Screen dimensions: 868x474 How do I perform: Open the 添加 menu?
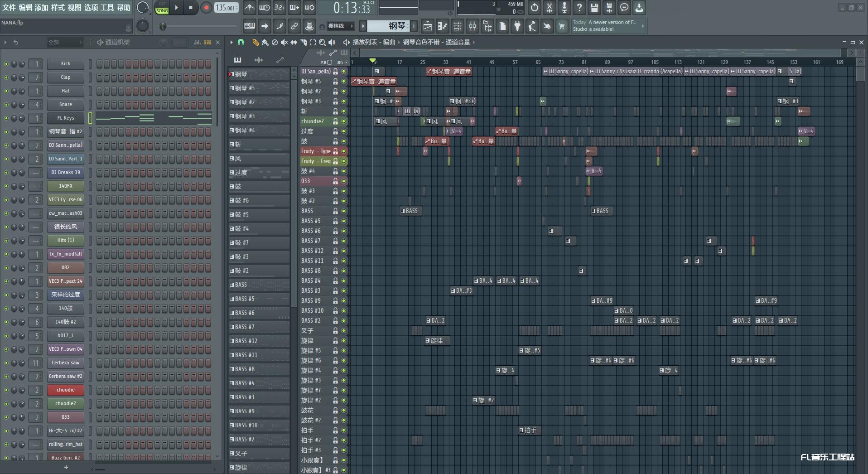click(42, 7)
